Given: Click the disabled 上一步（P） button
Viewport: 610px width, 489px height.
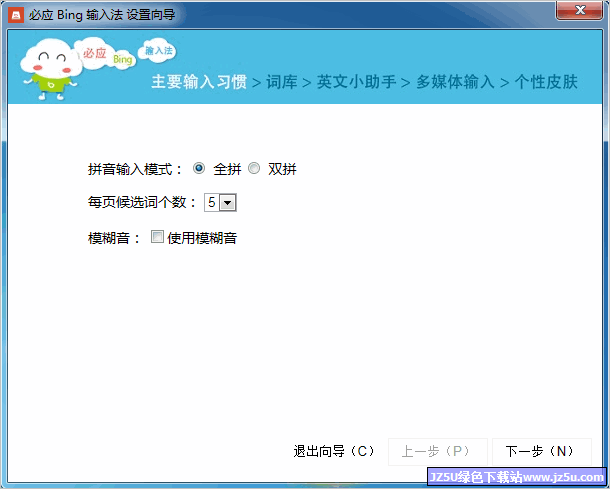Looking at the screenshot, I should pos(438,451).
